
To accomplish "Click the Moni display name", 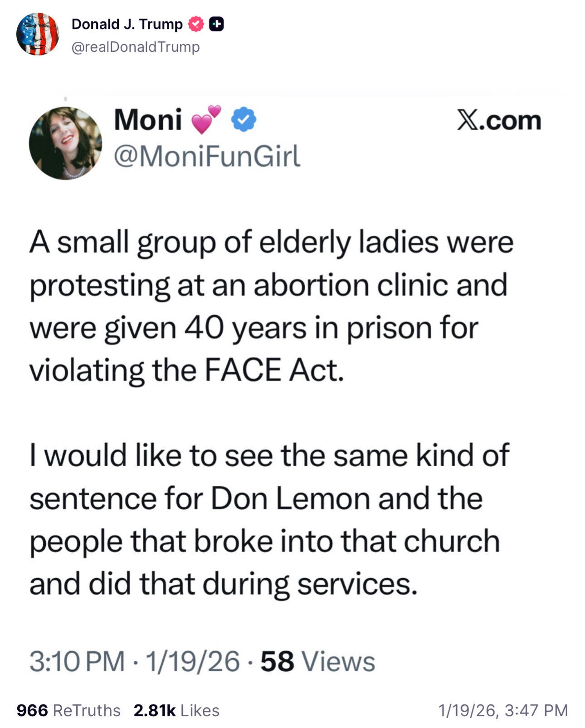I will click(x=148, y=120).
